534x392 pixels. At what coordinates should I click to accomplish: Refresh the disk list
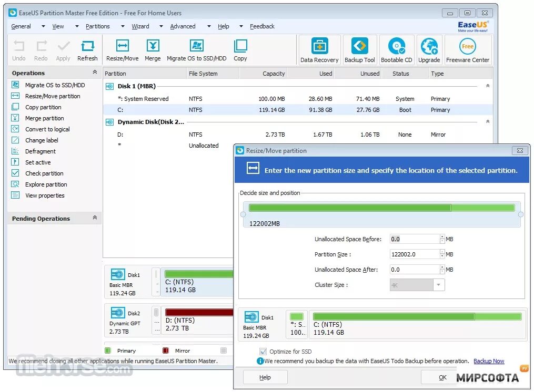click(87, 50)
